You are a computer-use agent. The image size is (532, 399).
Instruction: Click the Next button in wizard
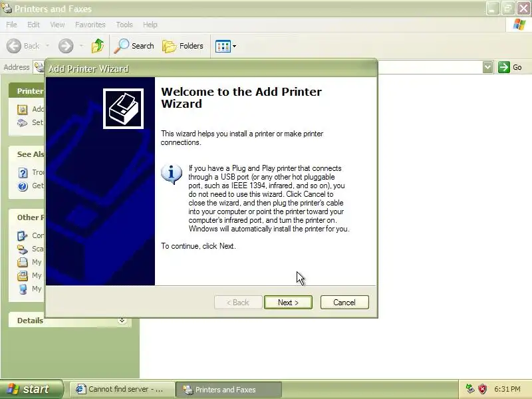288,303
